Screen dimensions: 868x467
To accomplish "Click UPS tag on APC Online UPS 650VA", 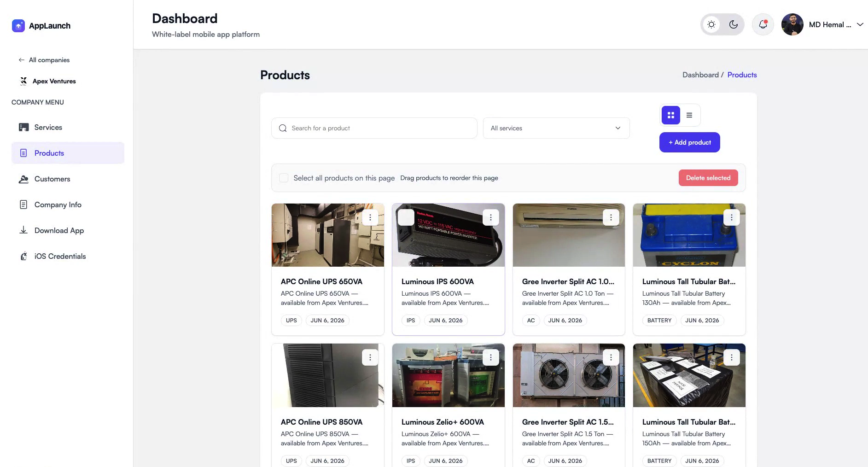I will [291, 321].
